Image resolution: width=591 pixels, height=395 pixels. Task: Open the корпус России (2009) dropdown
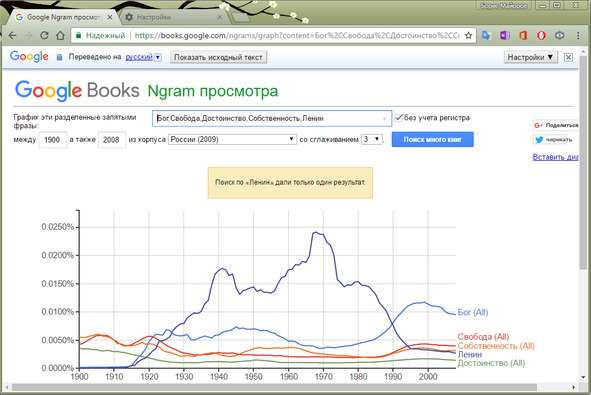coord(232,139)
